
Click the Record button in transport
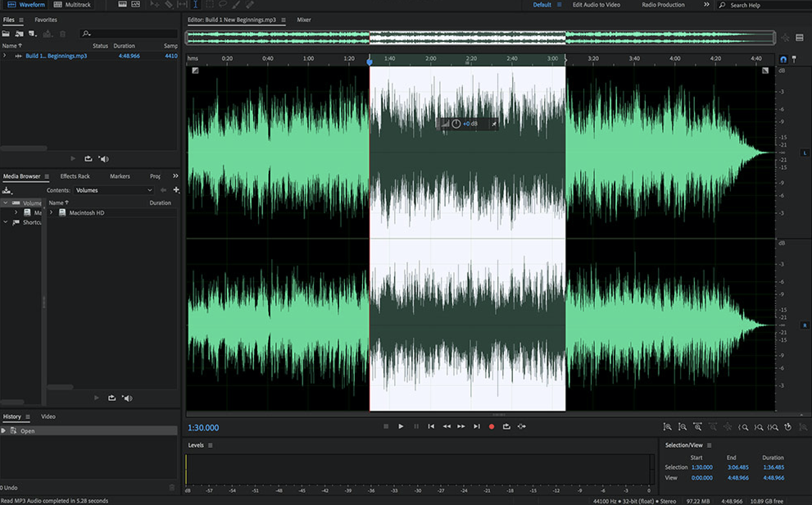490,427
